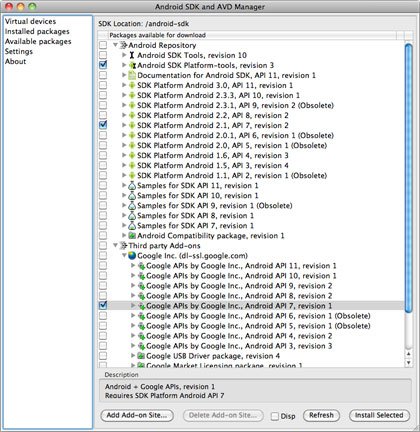Viewport: 420px width, 432px height.
Task: Click the Google APIs Android API 11 add-on icon
Action: (141, 266)
